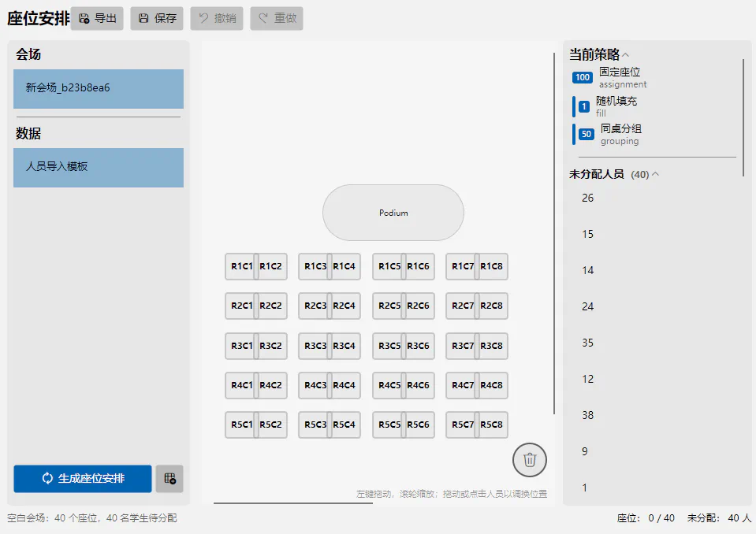This screenshot has width=756, height=534.
Task: Click the 撤销 undo button
Action: [x=217, y=18]
